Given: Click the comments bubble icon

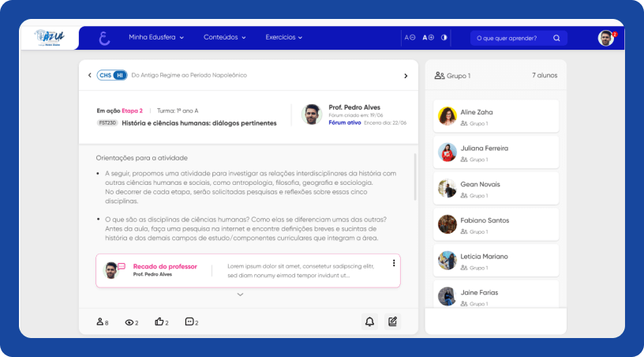Looking at the screenshot, I should (x=189, y=322).
